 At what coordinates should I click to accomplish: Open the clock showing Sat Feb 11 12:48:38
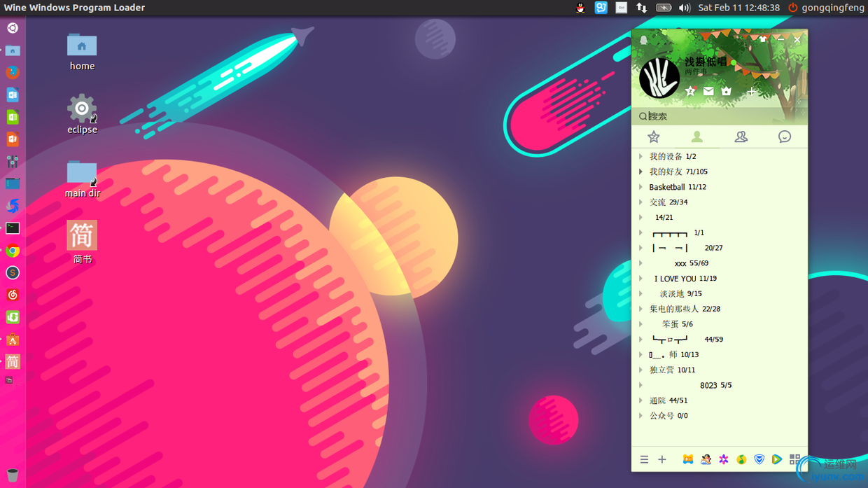738,8
